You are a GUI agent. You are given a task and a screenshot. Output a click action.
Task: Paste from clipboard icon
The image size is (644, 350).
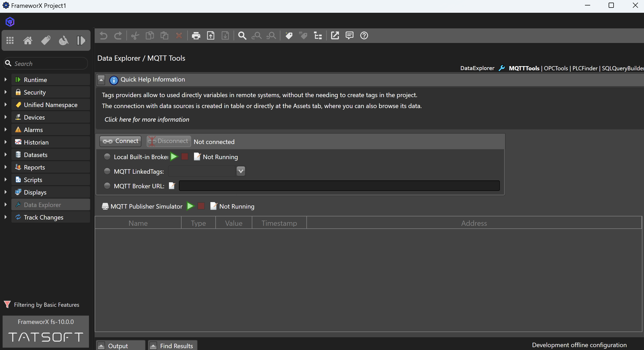tap(164, 35)
